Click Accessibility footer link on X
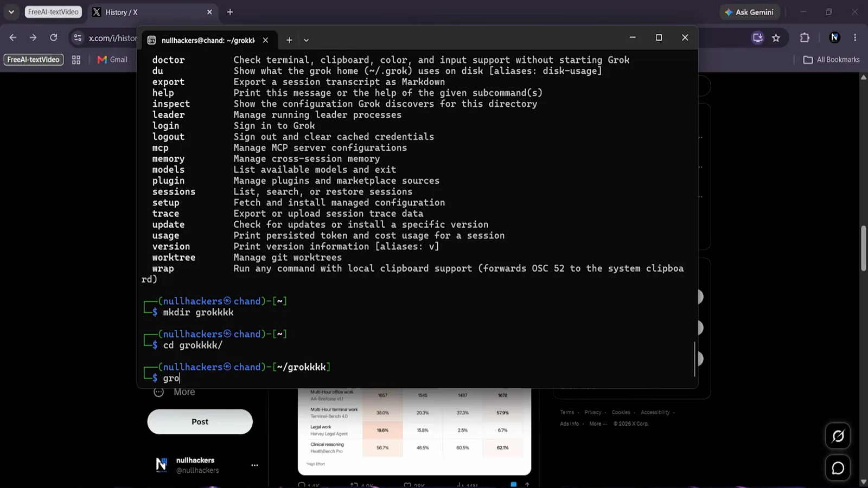The width and height of the screenshot is (868, 488). pyautogui.click(x=655, y=412)
